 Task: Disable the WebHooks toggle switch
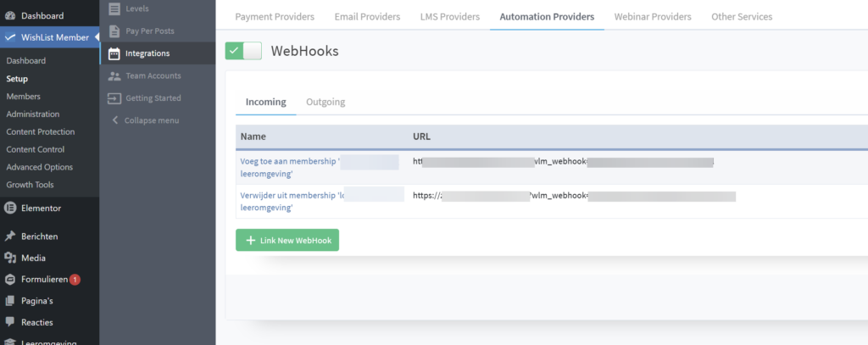click(x=243, y=51)
